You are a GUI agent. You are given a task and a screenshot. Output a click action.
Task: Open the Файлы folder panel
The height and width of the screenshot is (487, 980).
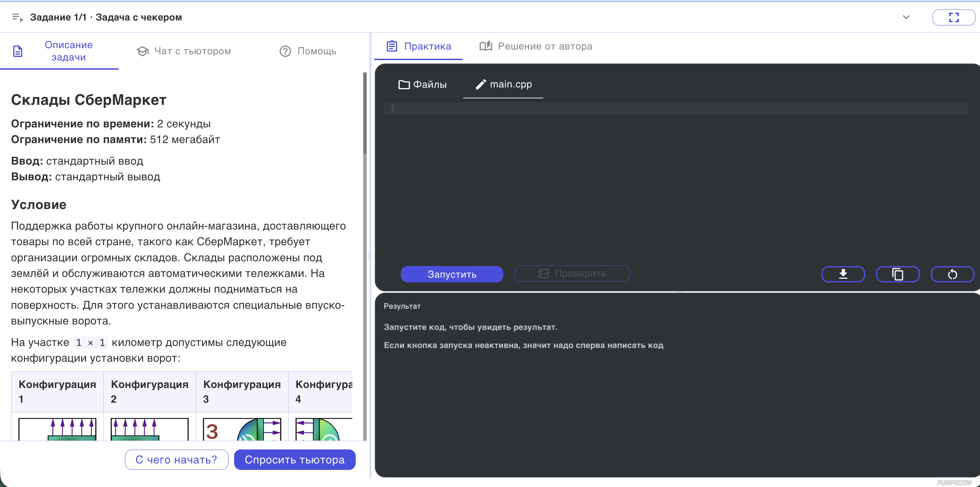(x=422, y=84)
